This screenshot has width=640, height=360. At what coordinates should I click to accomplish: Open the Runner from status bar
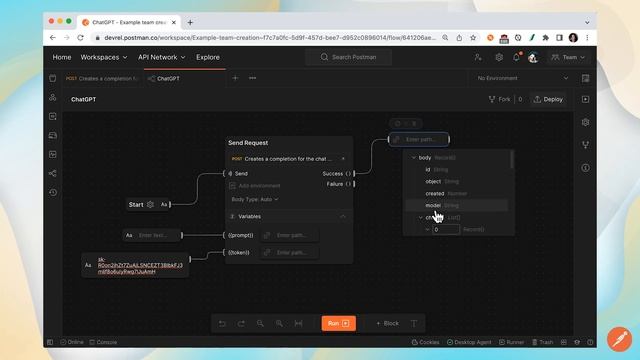click(x=511, y=342)
